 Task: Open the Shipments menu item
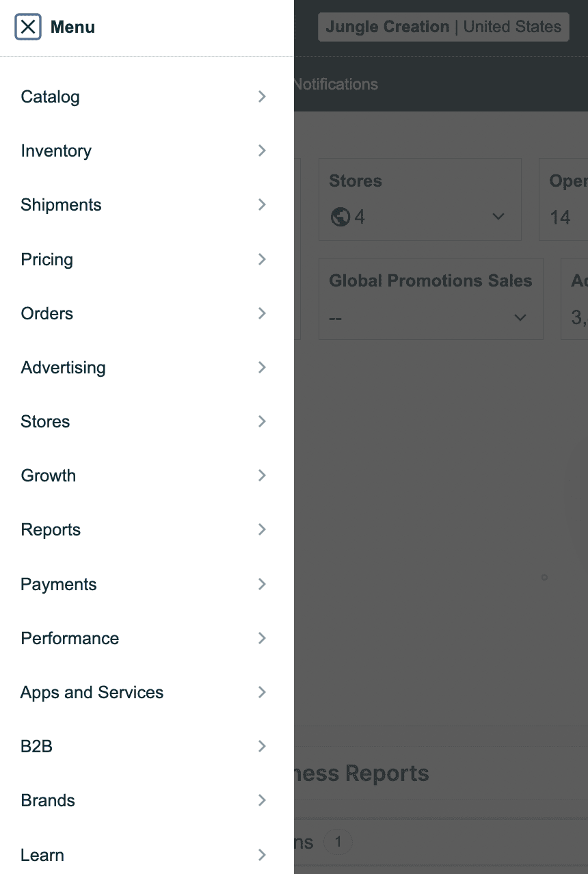(62, 205)
